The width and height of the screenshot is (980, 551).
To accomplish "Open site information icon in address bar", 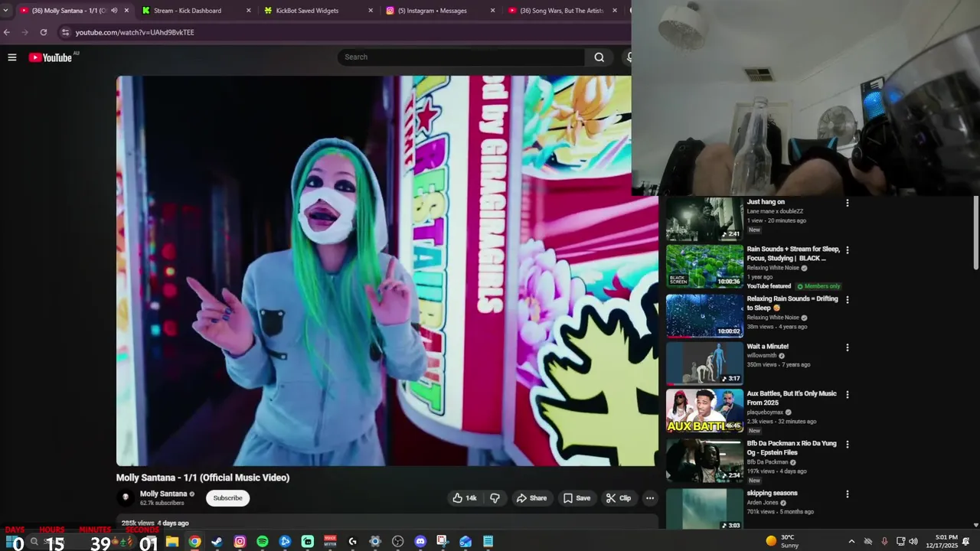I will pos(65,32).
